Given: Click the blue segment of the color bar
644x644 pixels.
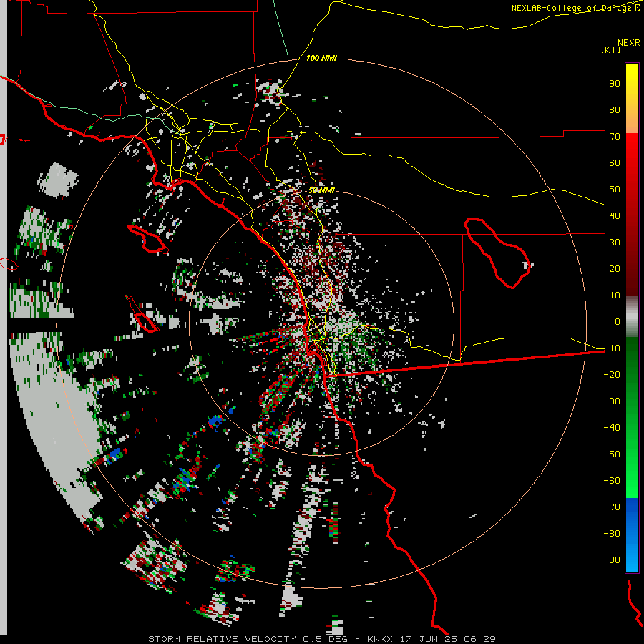Looking at the screenshot, I should 632,535.
